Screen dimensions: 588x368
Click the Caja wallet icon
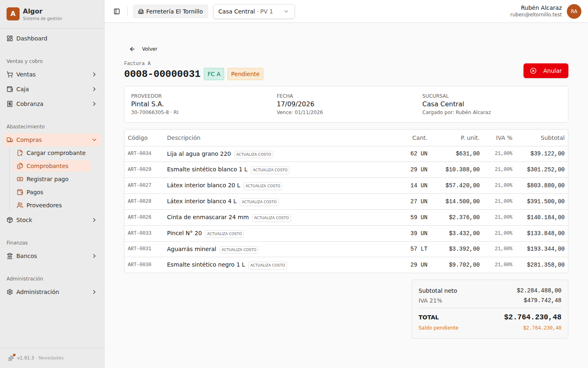click(10, 89)
